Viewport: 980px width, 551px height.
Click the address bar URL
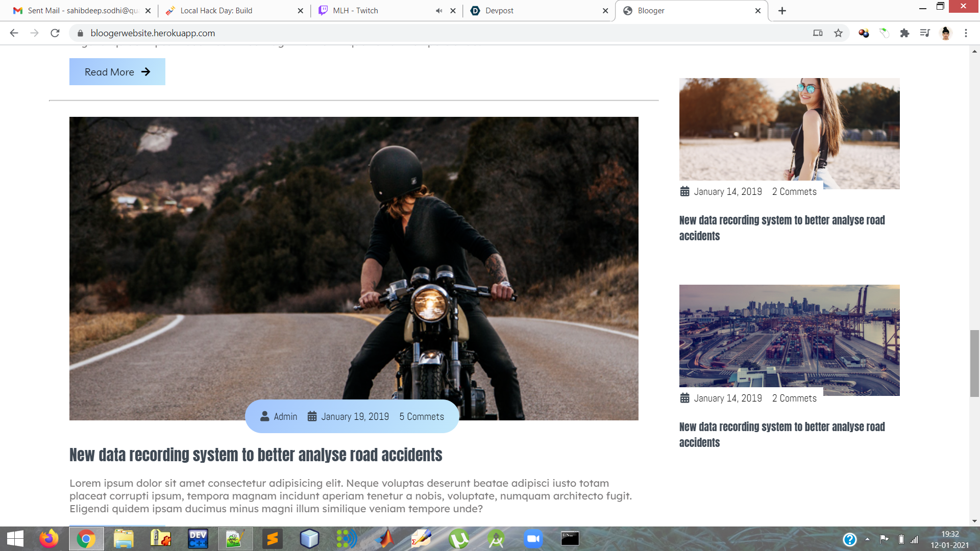click(153, 33)
